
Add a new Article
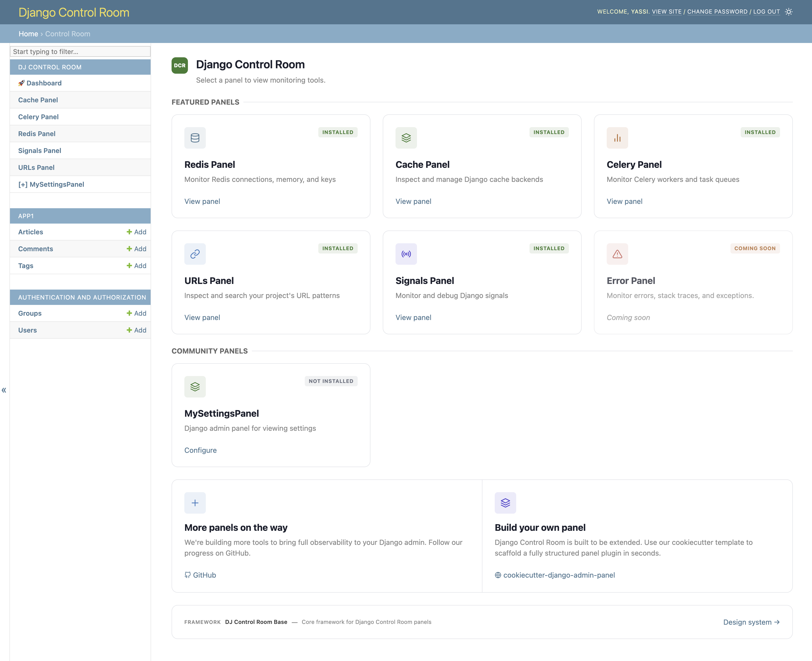point(136,232)
